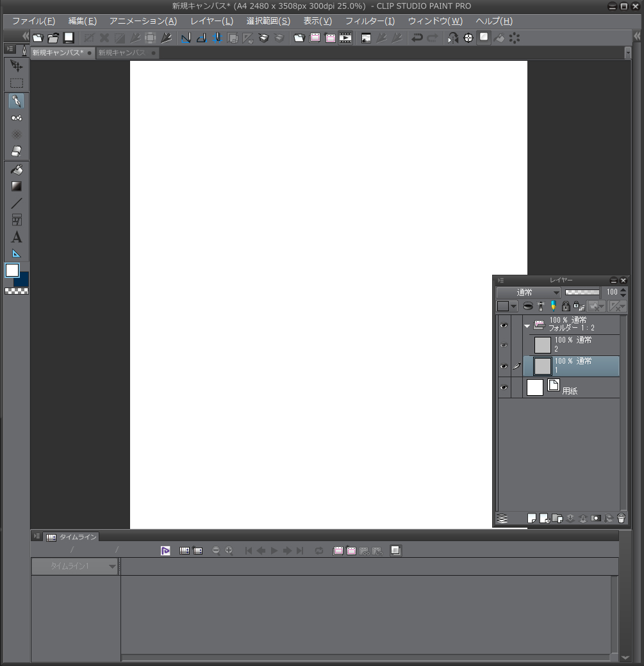The image size is (644, 666).
Task: Select the Figure line tool
Action: click(17, 203)
